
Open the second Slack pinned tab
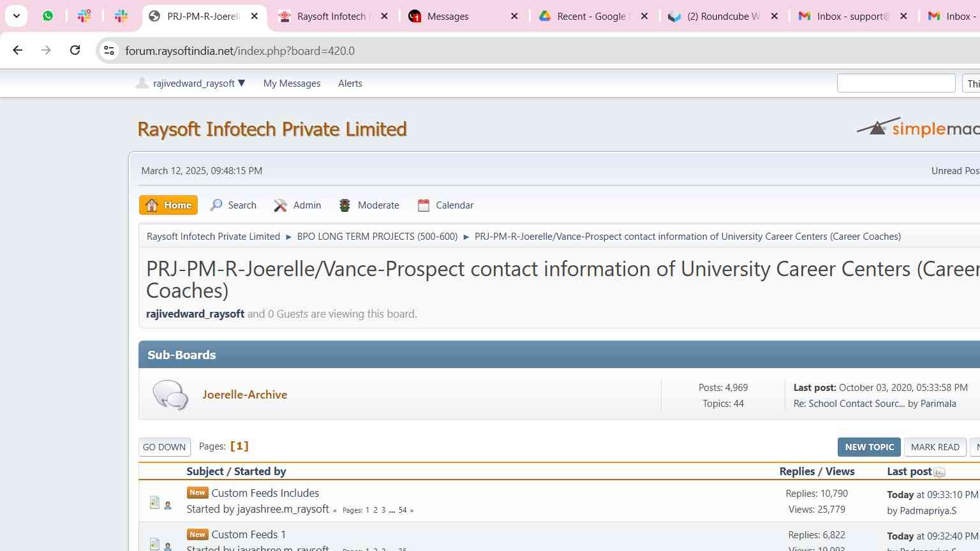[121, 16]
